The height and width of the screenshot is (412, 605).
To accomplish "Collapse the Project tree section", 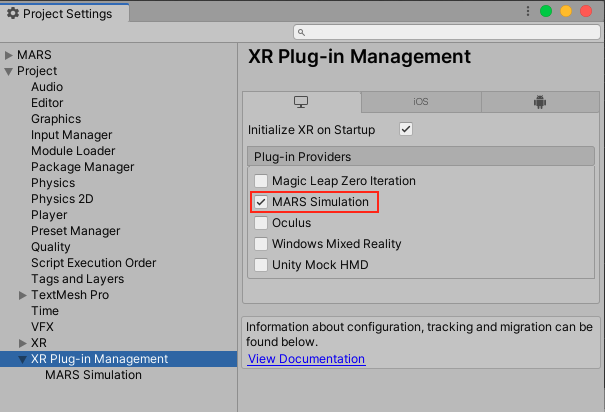I will click(x=9, y=71).
